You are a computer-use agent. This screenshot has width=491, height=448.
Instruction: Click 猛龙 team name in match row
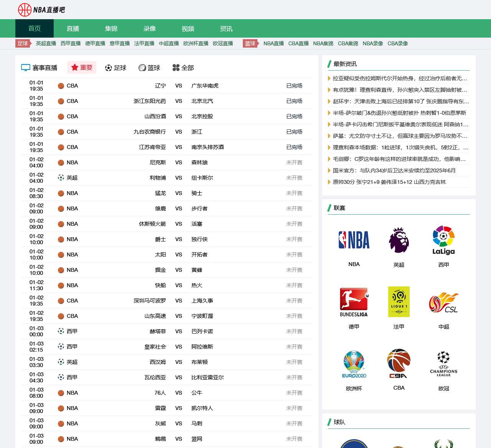160,193
